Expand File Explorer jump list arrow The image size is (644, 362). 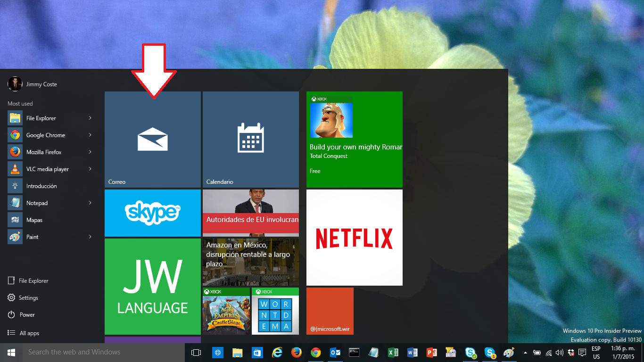90,118
